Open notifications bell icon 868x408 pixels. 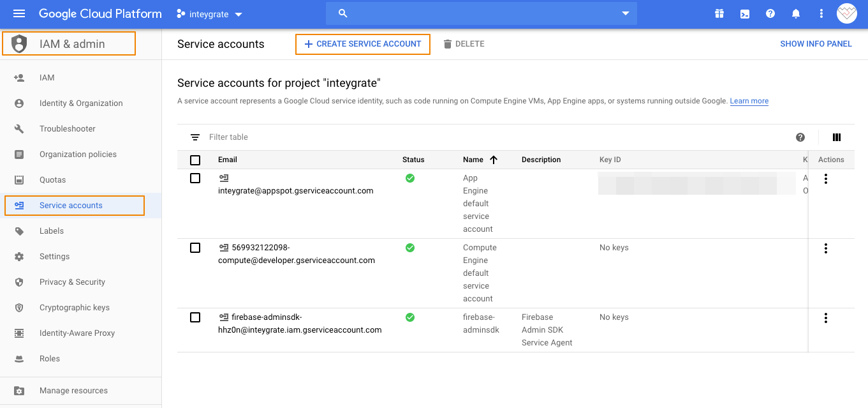(796, 13)
